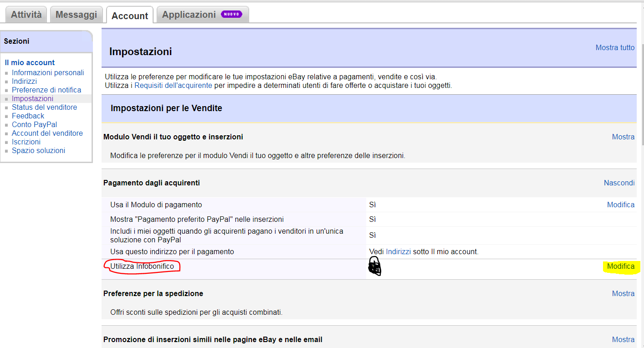This screenshot has height=348, width=644.
Task: Open Informazioni personali in the sidebar
Action: pyautogui.click(x=48, y=72)
